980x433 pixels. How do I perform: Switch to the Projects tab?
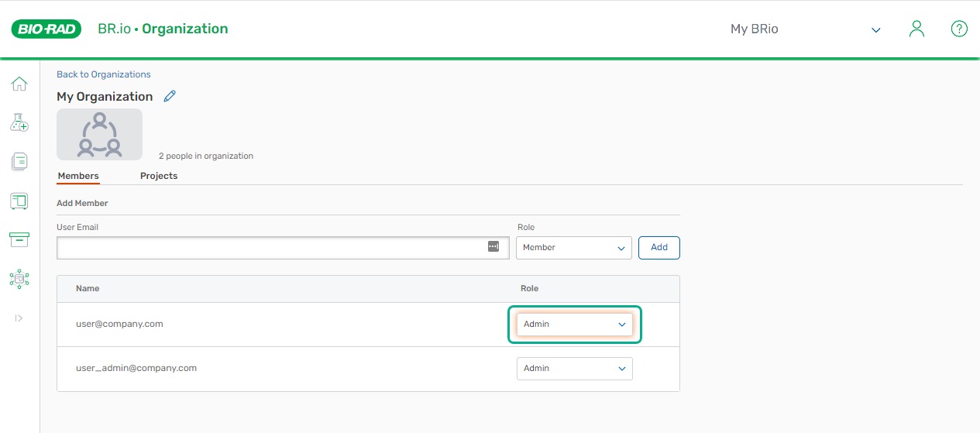click(159, 176)
